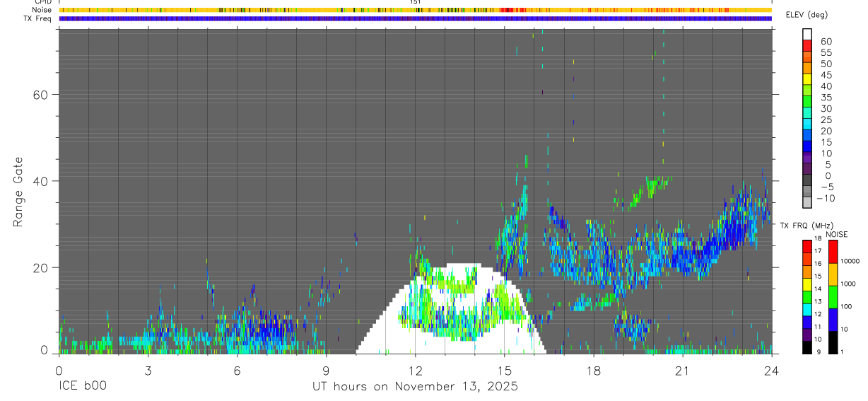Click the x-axis hour tick label '21'
Screen dimensions: 868x401
coord(682,370)
